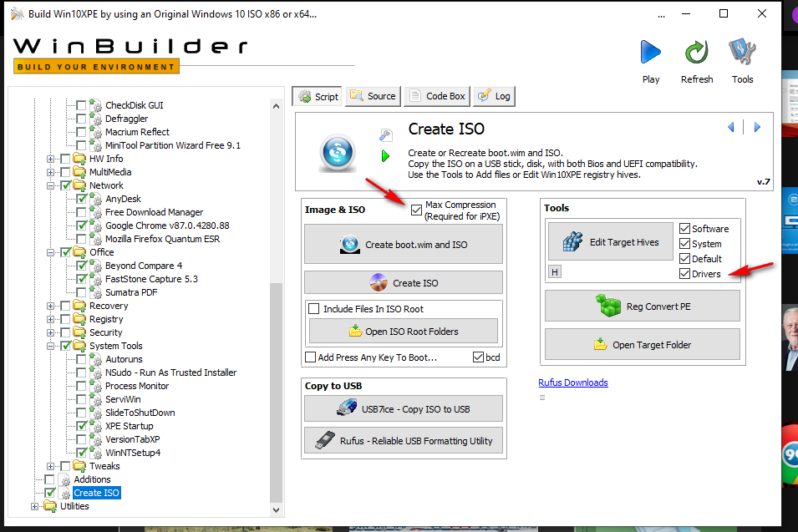
Task: Click the Open Target Folder button
Action: pos(643,344)
